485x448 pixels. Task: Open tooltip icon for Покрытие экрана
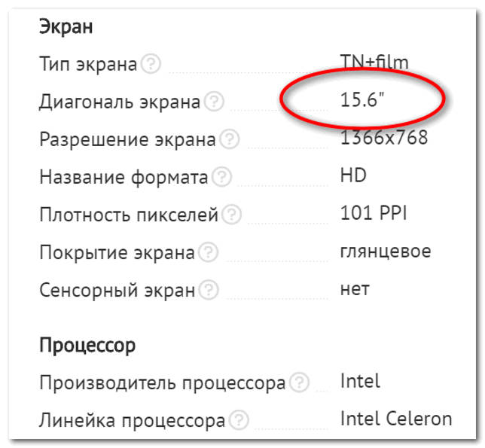point(209,252)
